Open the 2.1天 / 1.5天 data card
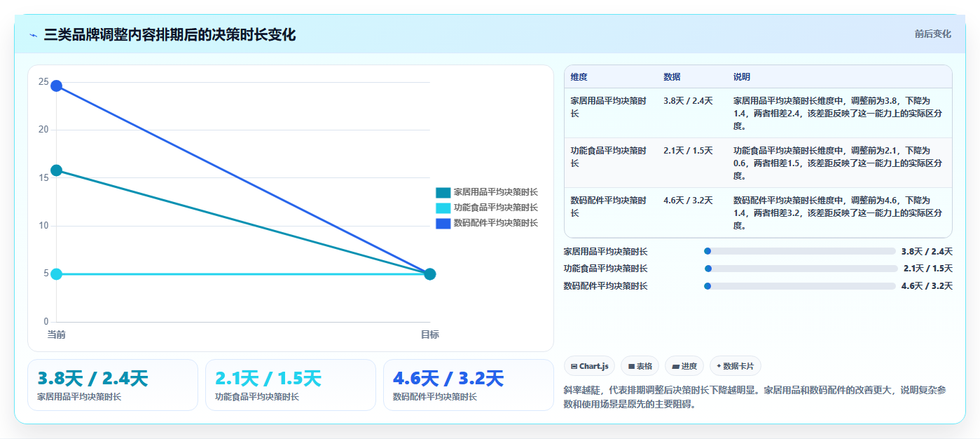980x439 pixels. click(x=291, y=385)
